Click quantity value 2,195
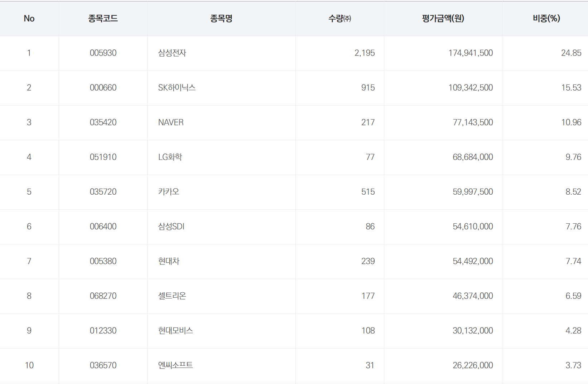 point(365,53)
